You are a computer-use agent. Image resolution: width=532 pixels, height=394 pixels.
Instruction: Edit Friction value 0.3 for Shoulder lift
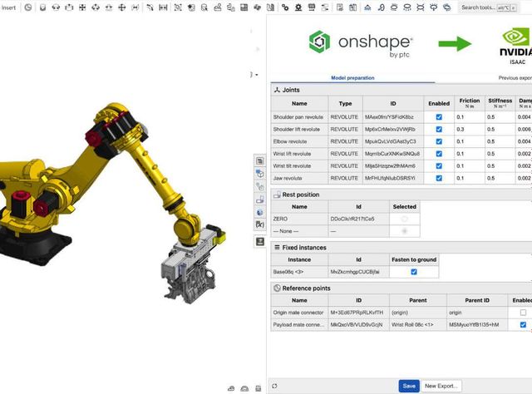[x=470, y=130]
